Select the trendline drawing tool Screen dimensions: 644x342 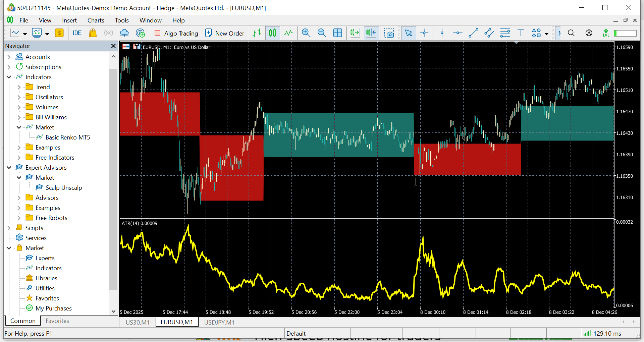473,33
